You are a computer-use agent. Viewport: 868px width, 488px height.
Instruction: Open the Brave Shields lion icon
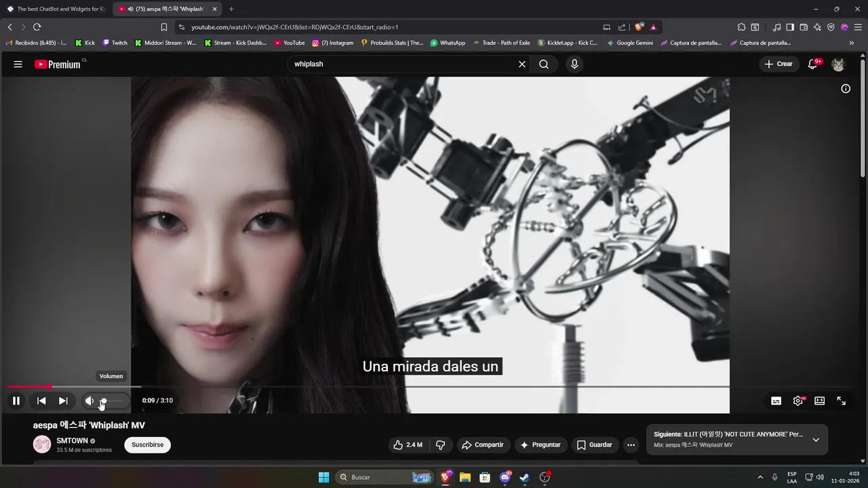click(x=639, y=27)
